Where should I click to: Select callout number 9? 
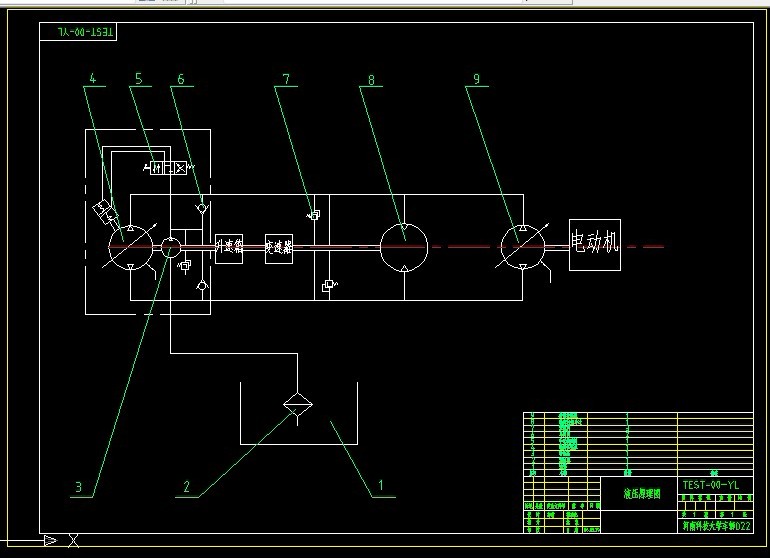tap(477, 79)
